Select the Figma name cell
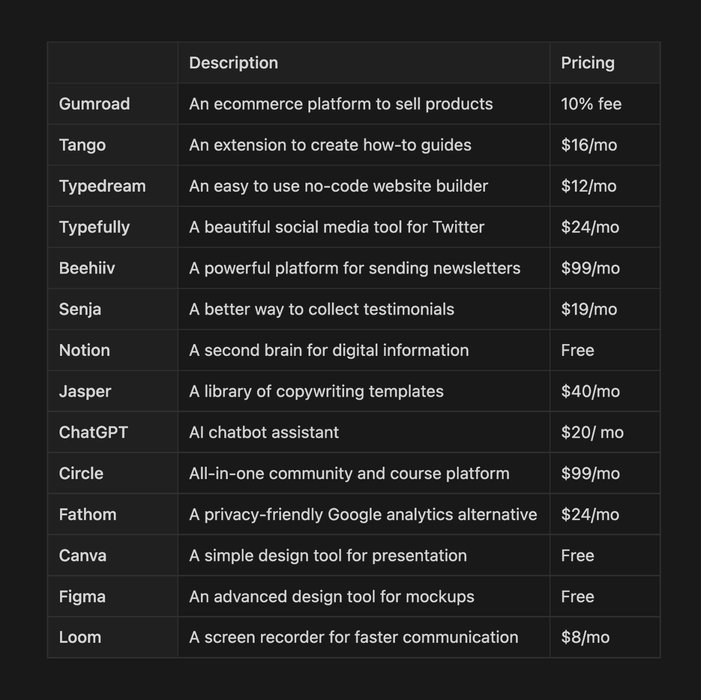 coord(81,596)
